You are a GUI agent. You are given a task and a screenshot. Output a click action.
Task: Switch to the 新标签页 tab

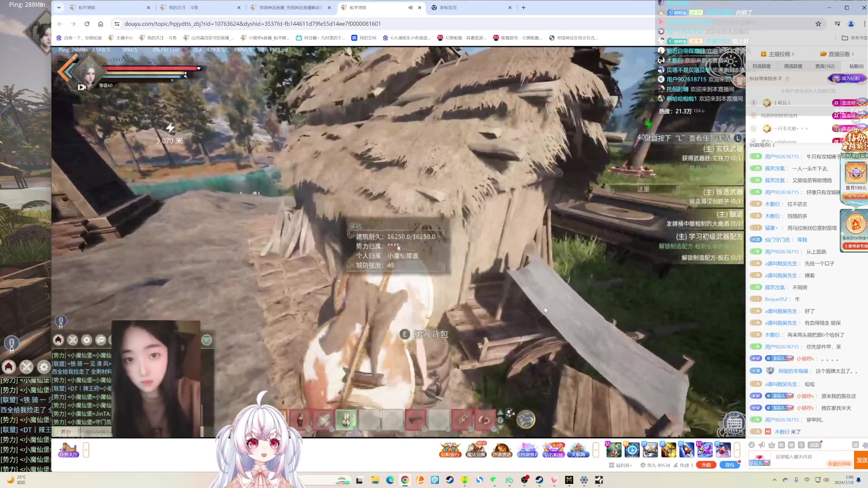[472, 8]
